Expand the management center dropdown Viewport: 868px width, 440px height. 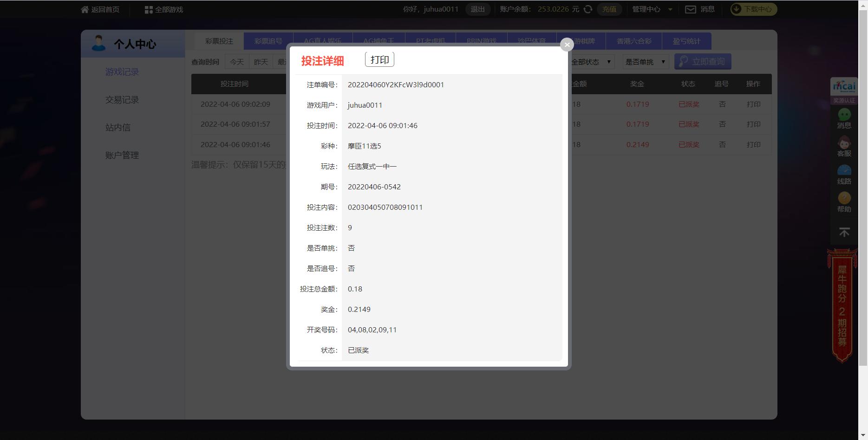pyautogui.click(x=670, y=9)
